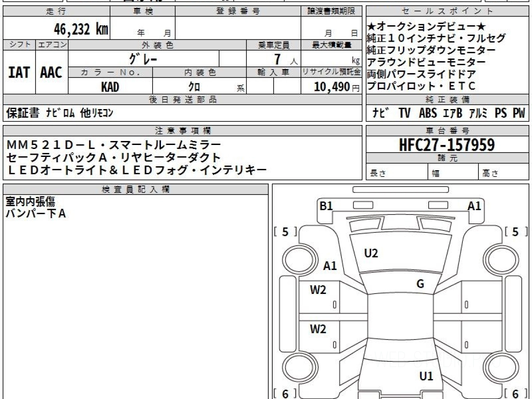
Task: Click the セールスポイント header
Action: coord(447,12)
